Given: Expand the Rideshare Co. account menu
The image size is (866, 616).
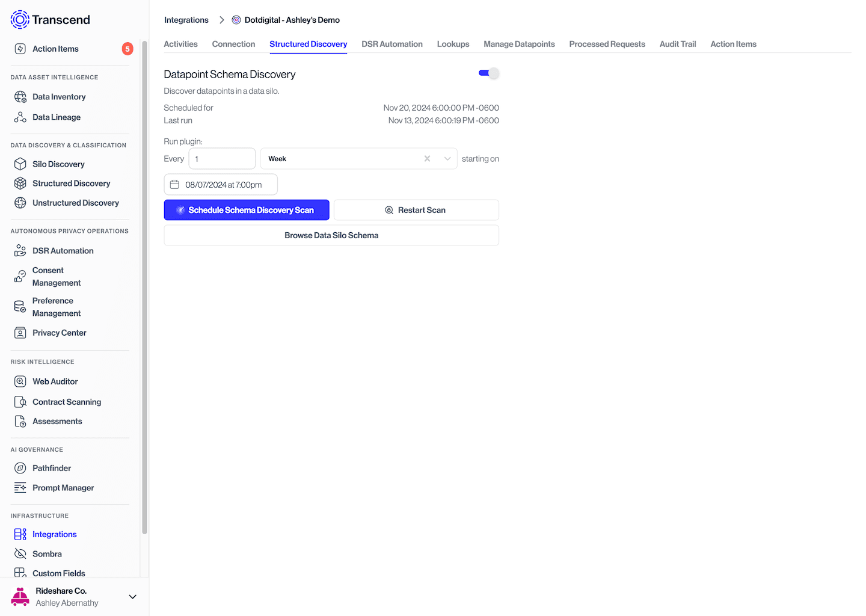Looking at the screenshot, I should click(x=132, y=596).
